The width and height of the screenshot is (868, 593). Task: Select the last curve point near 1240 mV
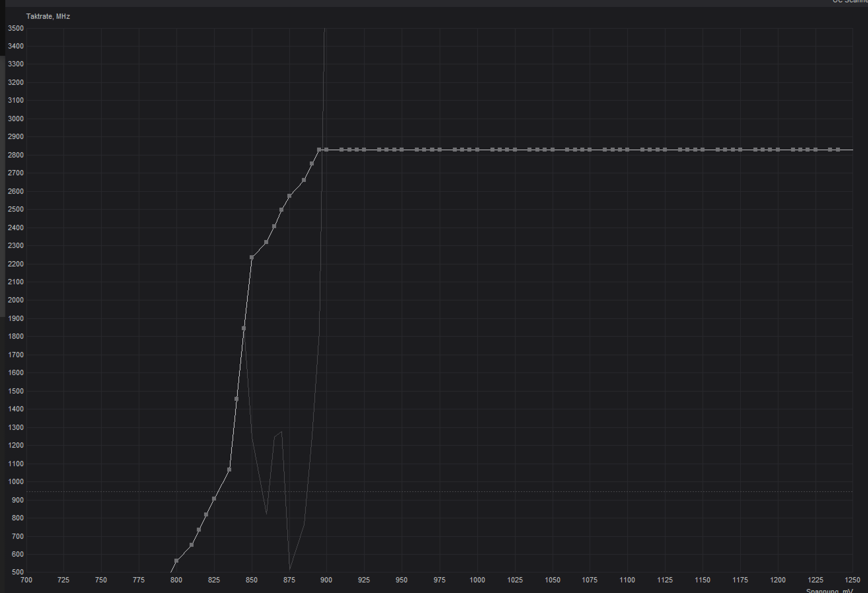(838, 150)
